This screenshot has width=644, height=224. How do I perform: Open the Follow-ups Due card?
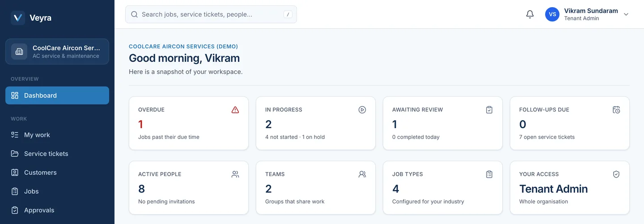click(x=570, y=123)
